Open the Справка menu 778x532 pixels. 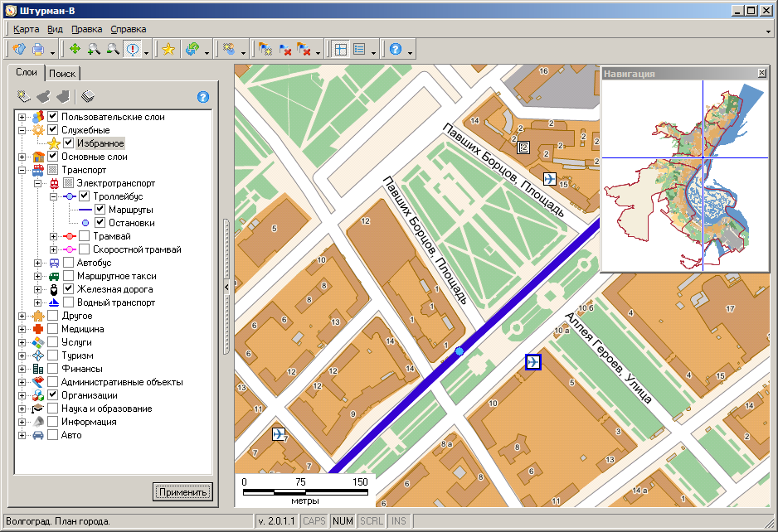tap(128, 29)
